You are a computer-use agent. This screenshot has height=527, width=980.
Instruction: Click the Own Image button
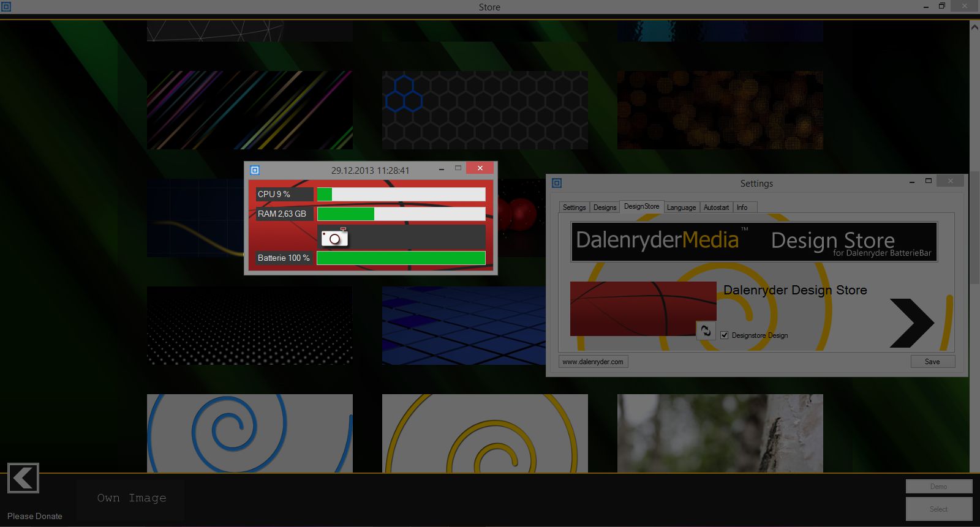[x=131, y=498]
